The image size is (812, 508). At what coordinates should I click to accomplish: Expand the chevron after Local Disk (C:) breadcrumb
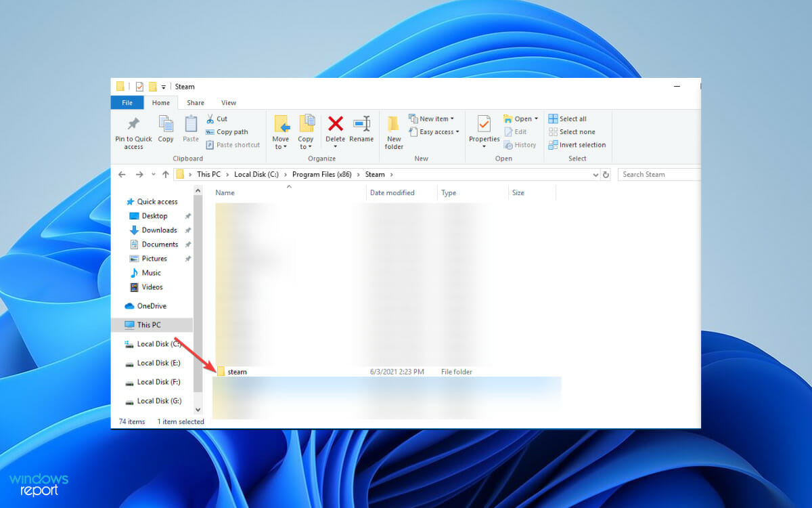tap(286, 174)
